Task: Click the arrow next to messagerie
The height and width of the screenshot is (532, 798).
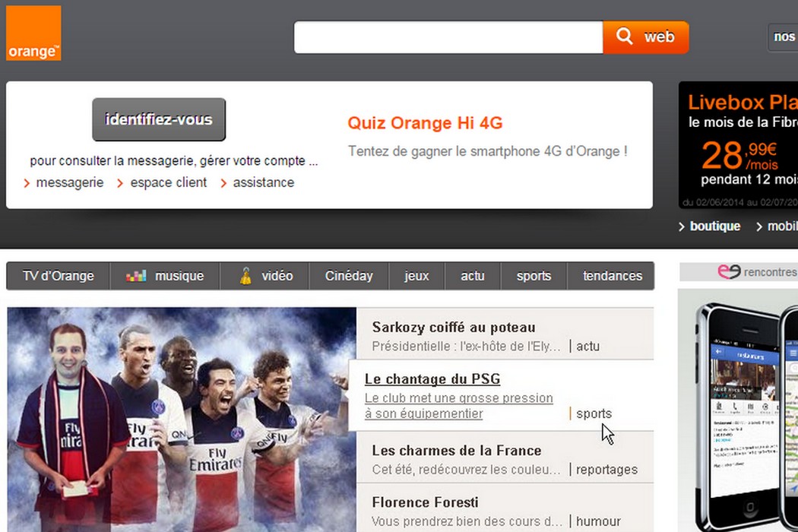Action: click(x=27, y=183)
